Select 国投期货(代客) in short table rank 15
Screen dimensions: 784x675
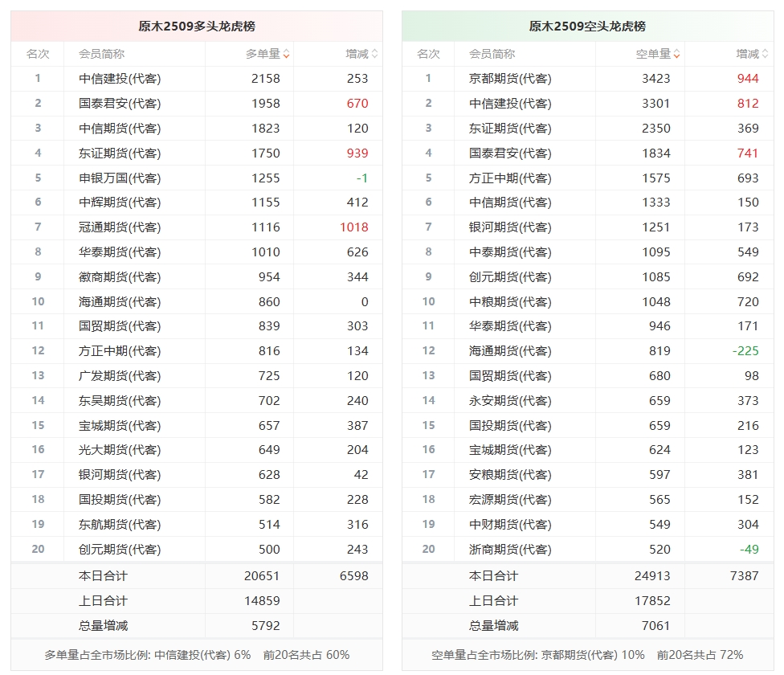coord(510,426)
